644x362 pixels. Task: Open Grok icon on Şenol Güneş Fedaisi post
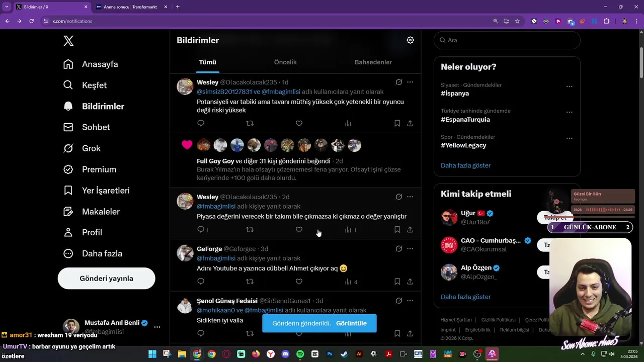(x=398, y=301)
